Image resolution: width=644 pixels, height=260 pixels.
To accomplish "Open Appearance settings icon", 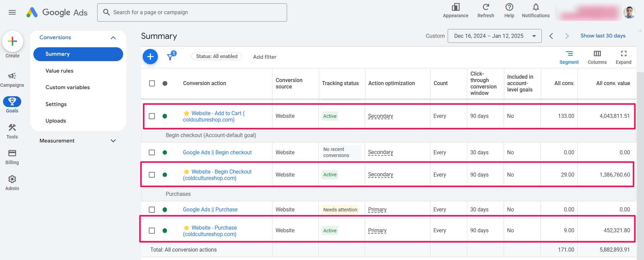I will [455, 7].
